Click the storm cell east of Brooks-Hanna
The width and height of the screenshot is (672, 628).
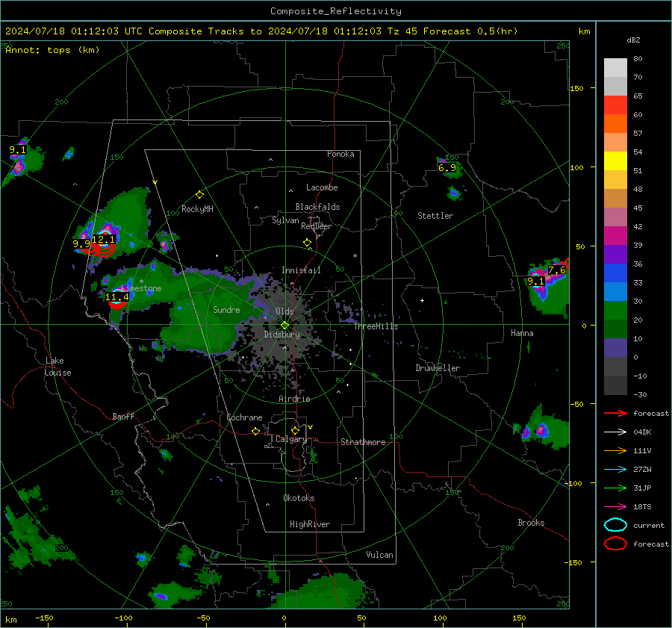click(541, 429)
